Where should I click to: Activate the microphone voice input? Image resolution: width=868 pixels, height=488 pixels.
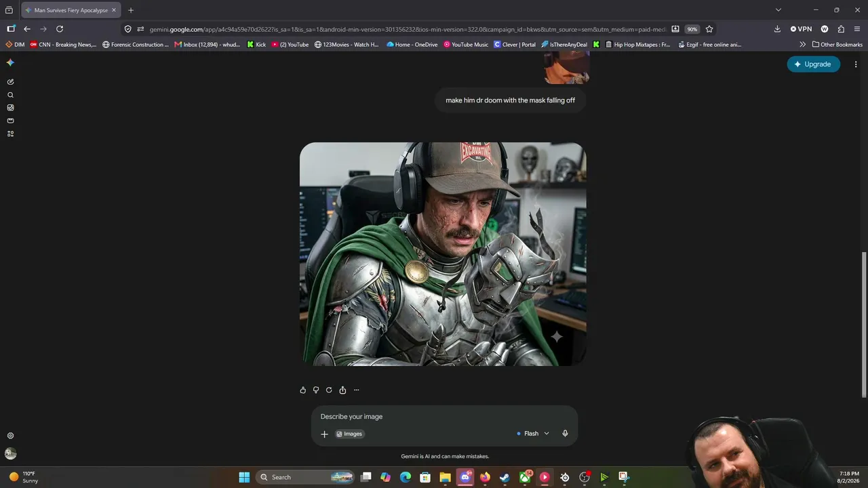coord(565,433)
